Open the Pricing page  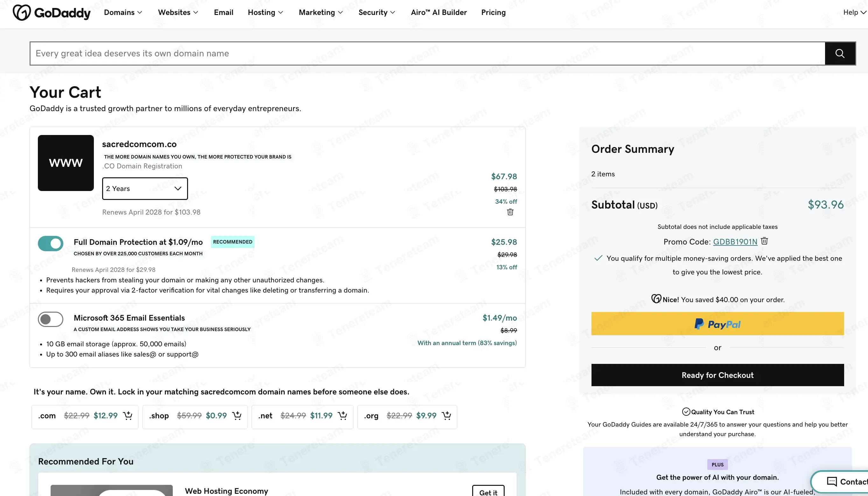click(x=493, y=13)
